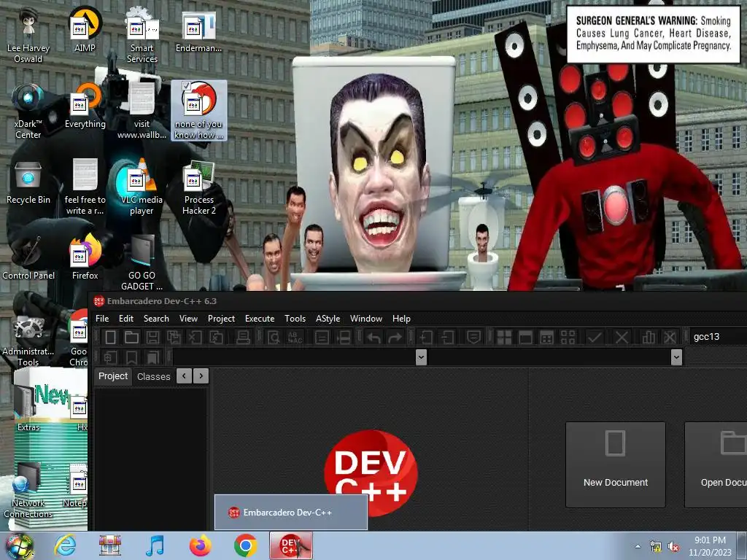Image resolution: width=747 pixels, height=560 pixels.
Task: Click the Print toolbar icon
Action: [x=243, y=337]
